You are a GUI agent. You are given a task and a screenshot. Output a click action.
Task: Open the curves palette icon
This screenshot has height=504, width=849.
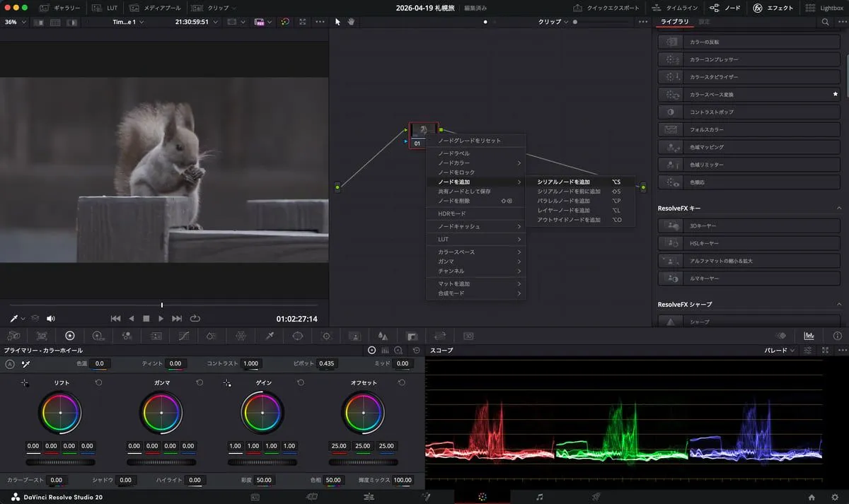184,336
